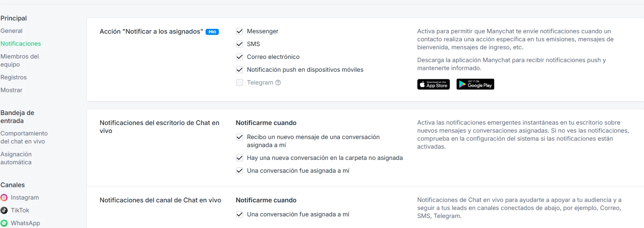Open the General settings menu item

click(12, 31)
